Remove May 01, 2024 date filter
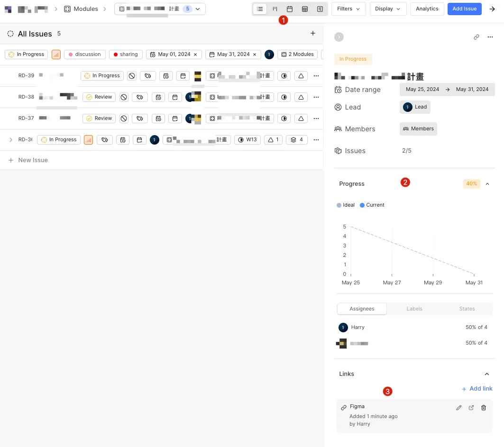The image size is (504, 447). pyautogui.click(x=196, y=55)
